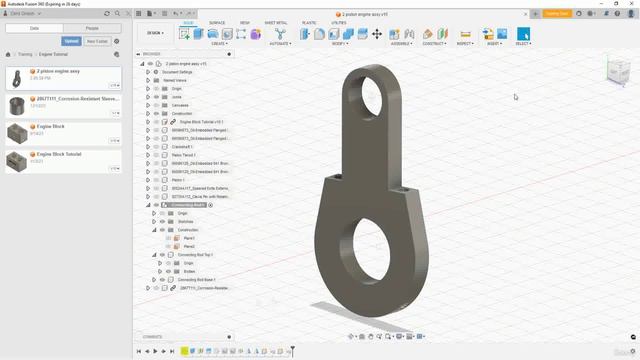Open the Automate tool icon
Screen dimensions: 640x360
tap(280, 34)
